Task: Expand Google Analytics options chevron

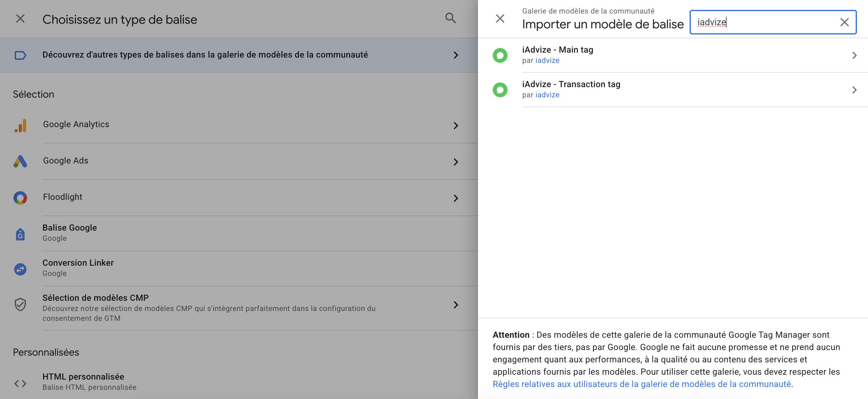Action: [x=456, y=126]
